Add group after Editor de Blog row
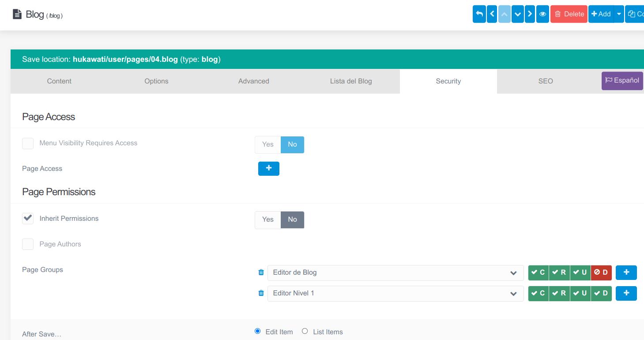 [x=626, y=272]
